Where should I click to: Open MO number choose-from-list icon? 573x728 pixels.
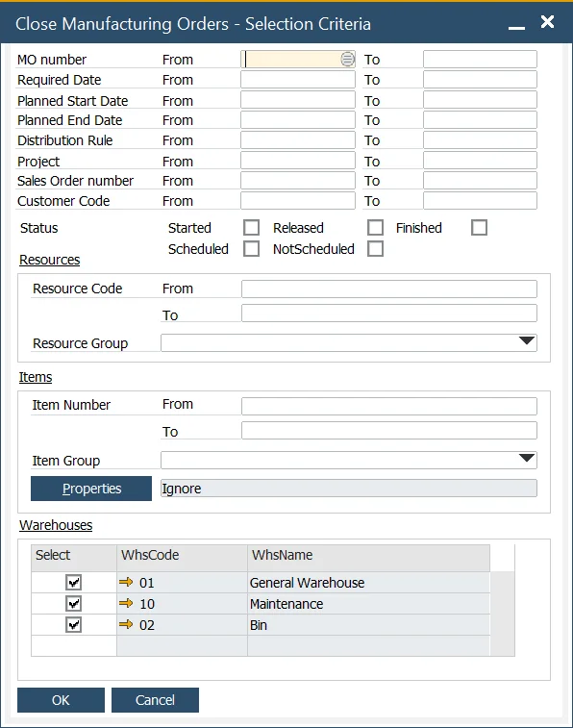(347, 59)
